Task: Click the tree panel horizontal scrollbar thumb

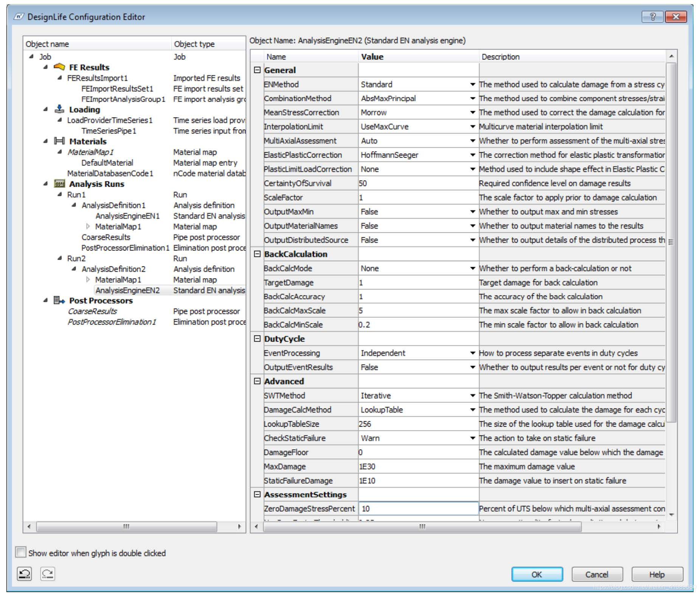Action: (127, 526)
